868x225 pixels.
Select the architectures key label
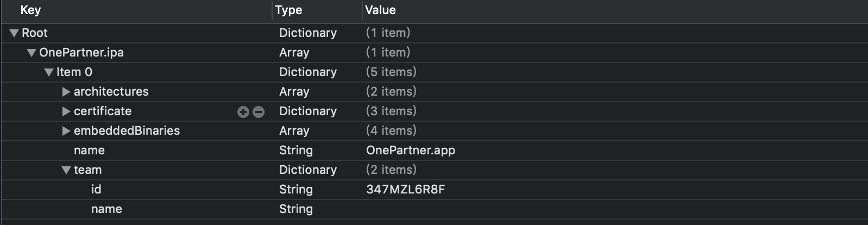(111, 92)
